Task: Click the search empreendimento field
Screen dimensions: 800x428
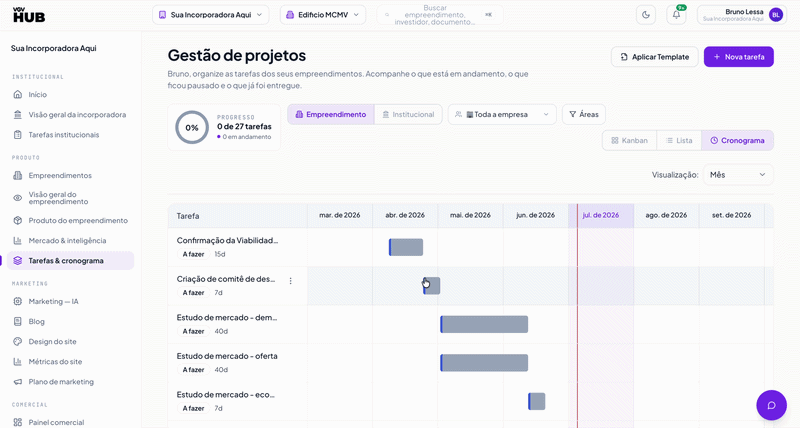Action: coord(440,15)
